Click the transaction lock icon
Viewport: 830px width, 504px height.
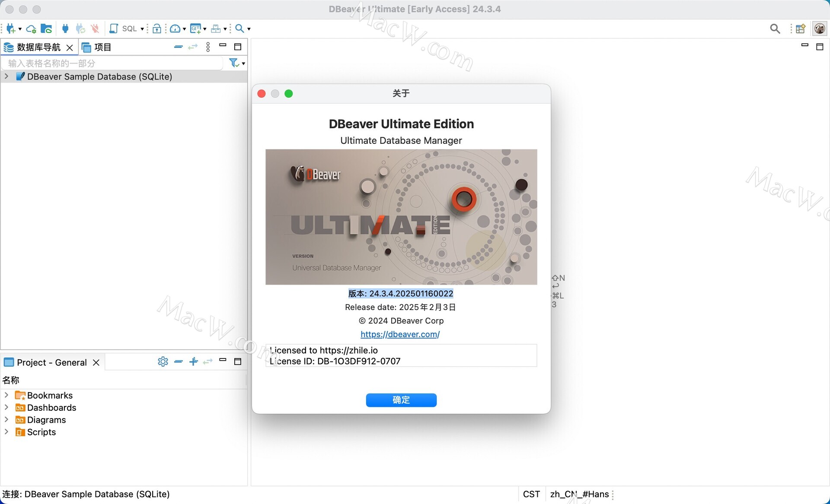tap(157, 29)
